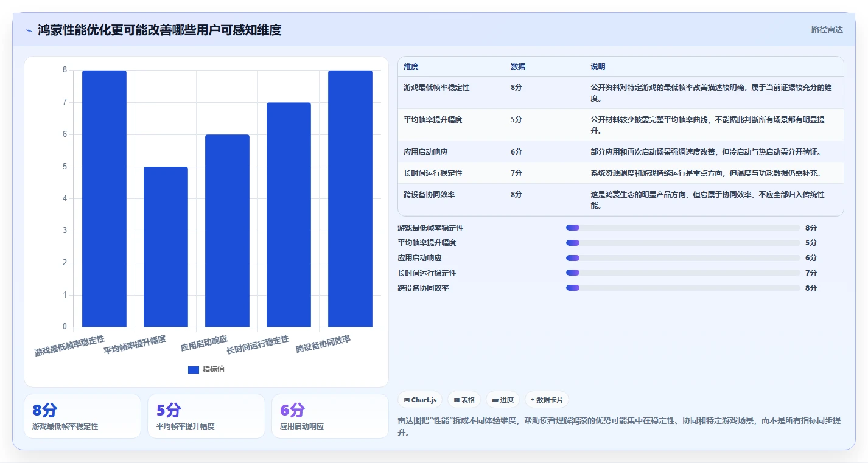Open the 8分 游戏最低帧率稳定性 data card

point(82,416)
